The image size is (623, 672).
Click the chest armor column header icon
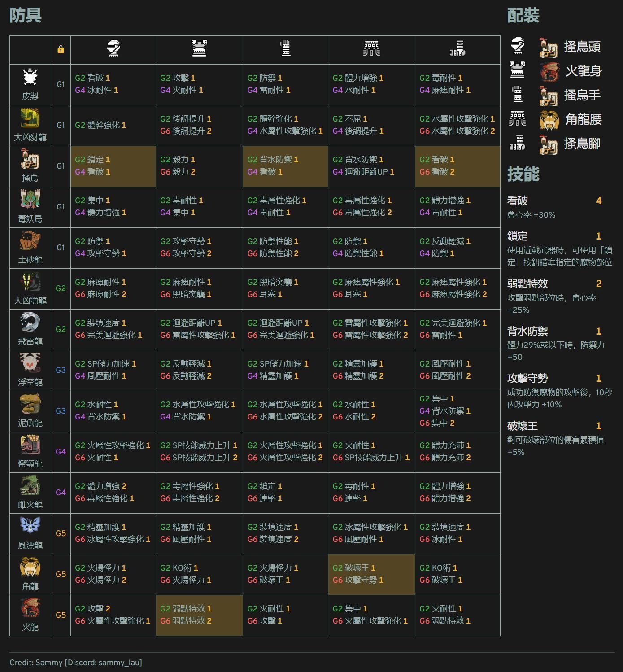[x=199, y=48]
